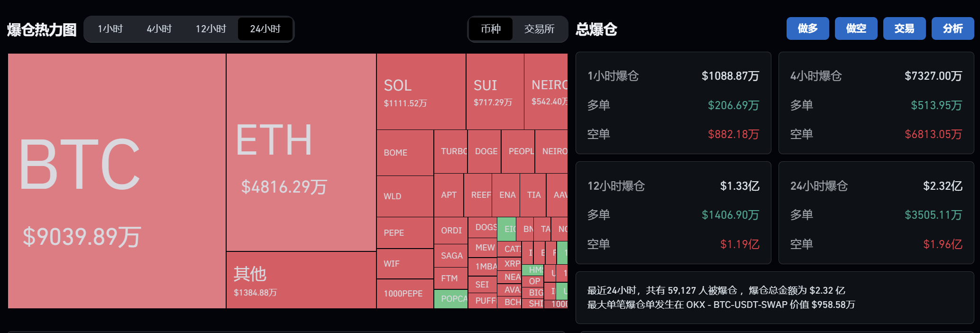
Task: Select the SUI heatmap tile
Action: pyautogui.click(x=495, y=92)
